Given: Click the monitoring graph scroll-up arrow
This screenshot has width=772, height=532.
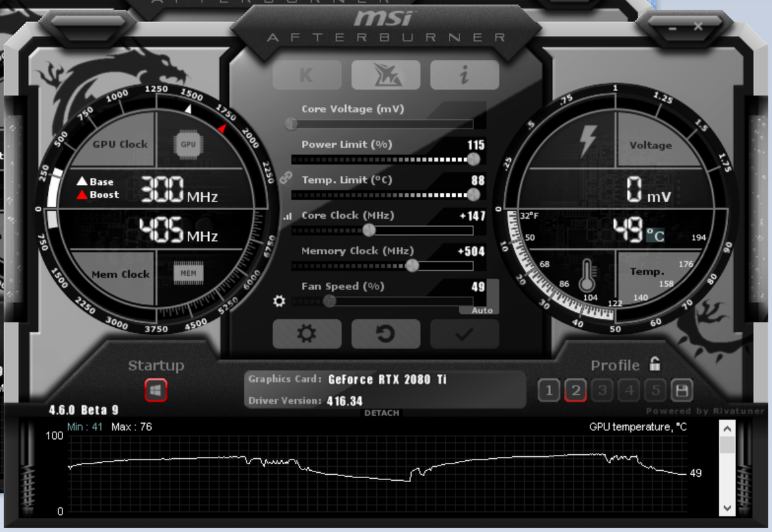Looking at the screenshot, I should (727, 428).
